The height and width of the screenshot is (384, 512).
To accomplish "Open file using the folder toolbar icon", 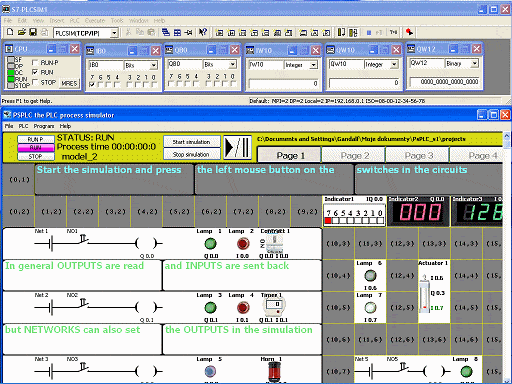I will tap(22, 32).
